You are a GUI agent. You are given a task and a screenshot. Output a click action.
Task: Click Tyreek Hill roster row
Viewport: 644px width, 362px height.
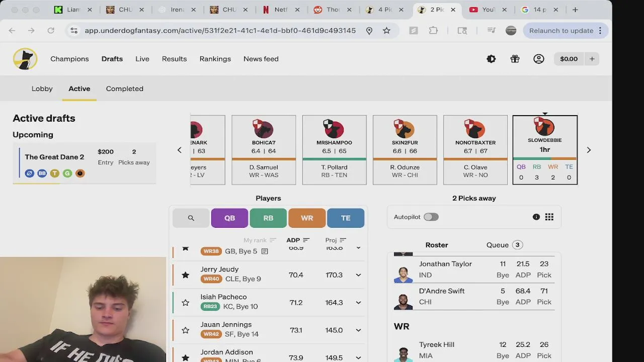click(x=474, y=350)
